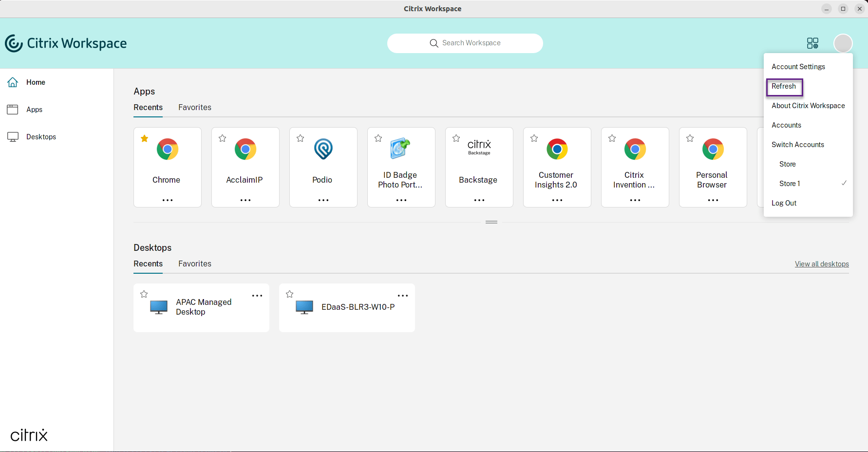Star the Backstage app
The width and height of the screenshot is (868, 452).
coord(456,138)
